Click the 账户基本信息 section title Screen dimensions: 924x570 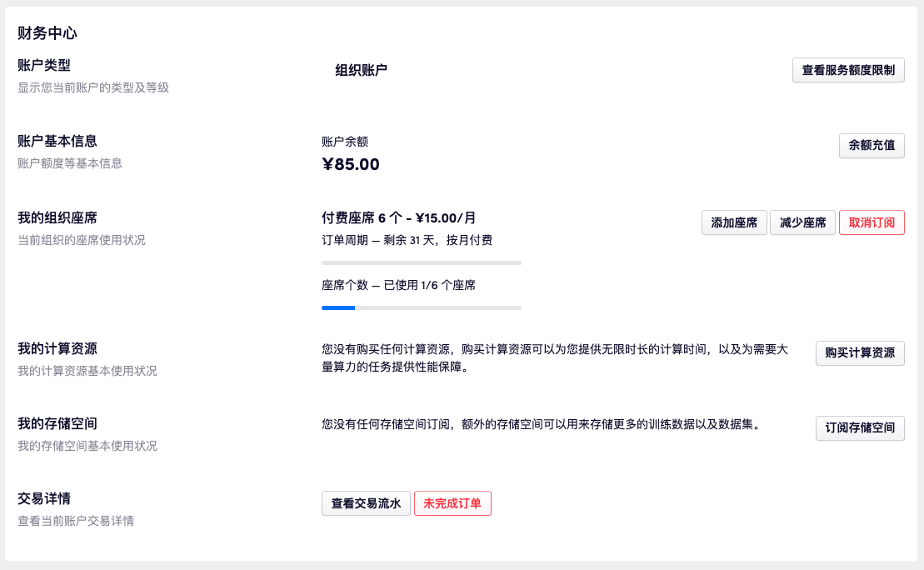click(x=57, y=142)
